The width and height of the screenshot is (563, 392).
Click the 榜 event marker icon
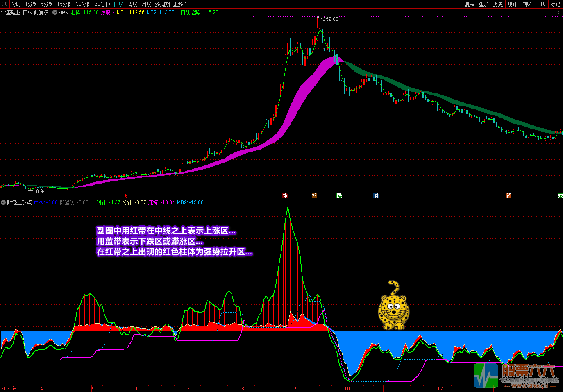tap(314, 196)
